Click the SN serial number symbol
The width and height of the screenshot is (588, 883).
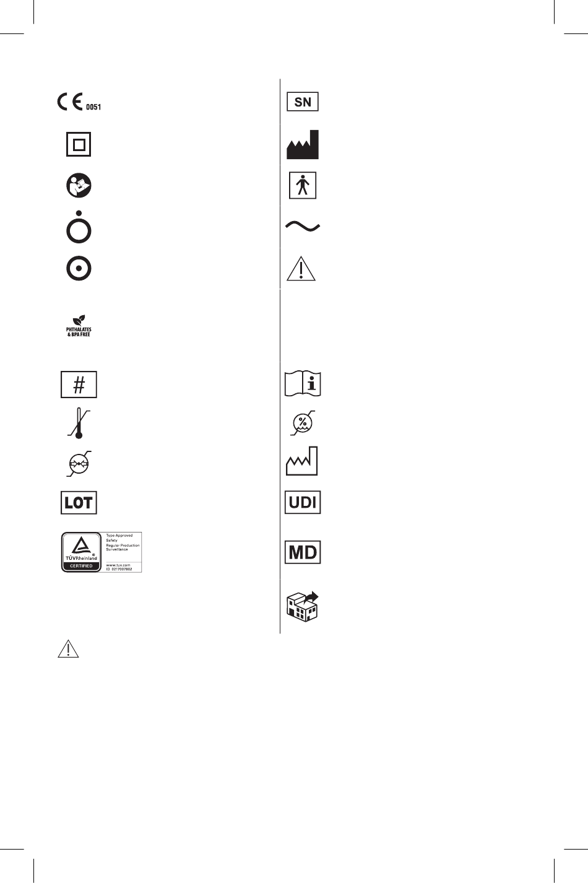[303, 102]
